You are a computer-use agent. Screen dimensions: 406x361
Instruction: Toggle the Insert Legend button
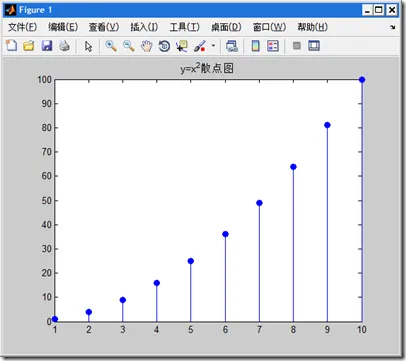273,46
